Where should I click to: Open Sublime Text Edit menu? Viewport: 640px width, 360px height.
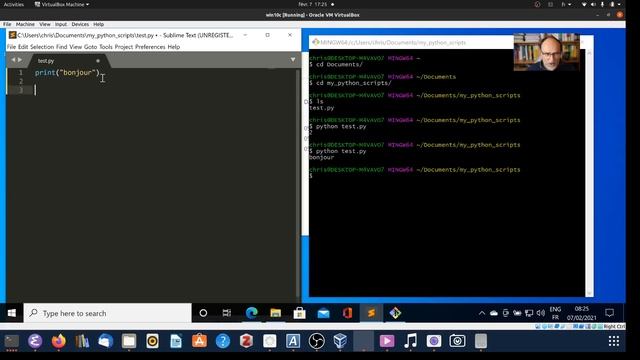tap(23, 47)
